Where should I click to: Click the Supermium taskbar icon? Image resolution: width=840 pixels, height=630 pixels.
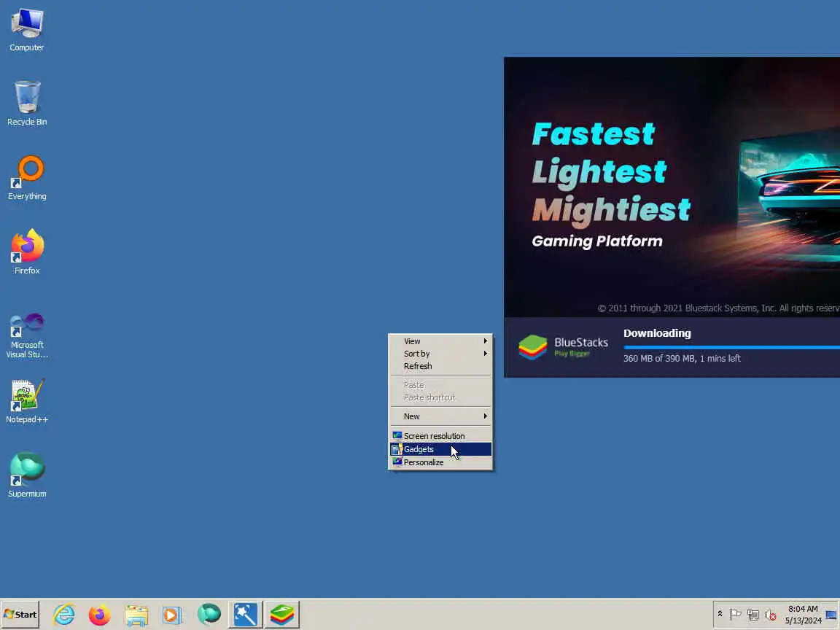pyautogui.click(x=209, y=615)
